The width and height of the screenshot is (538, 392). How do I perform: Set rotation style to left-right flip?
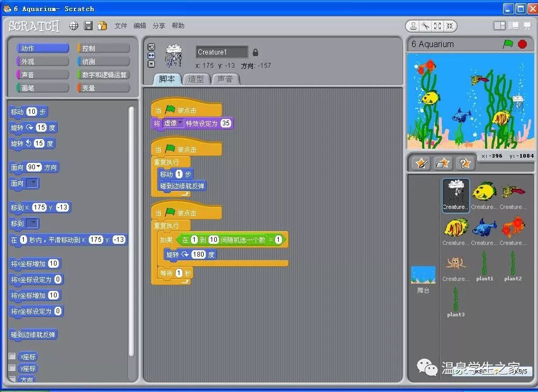coord(151,55)
